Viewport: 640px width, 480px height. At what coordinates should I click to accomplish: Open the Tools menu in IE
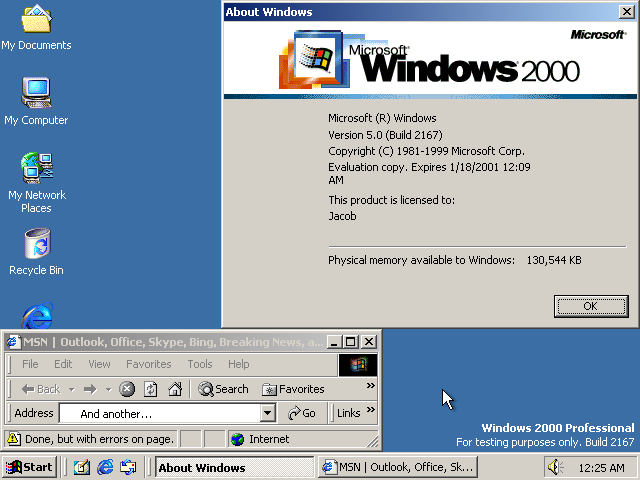(200, 364)
